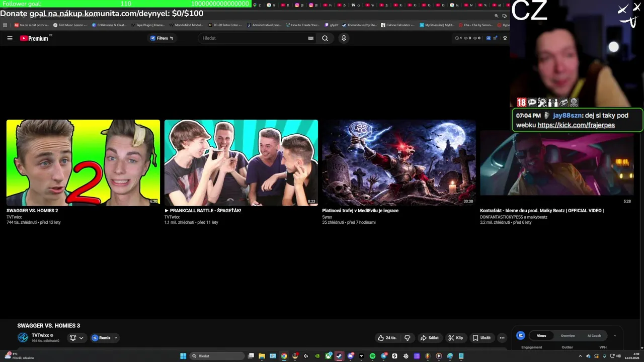This screenshot has width=644, height=362.
Task: Click the Klip clip button
Action: coord(455,338)
